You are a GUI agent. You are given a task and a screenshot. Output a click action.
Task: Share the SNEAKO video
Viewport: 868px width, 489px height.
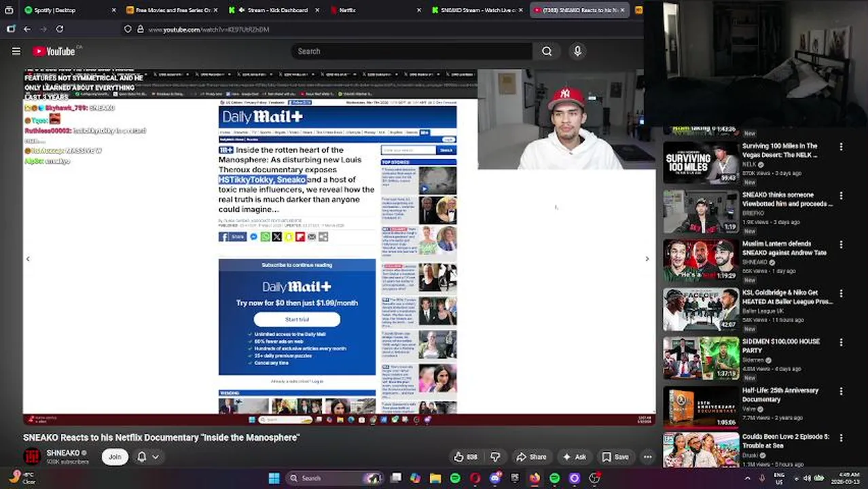click(531, 457)
